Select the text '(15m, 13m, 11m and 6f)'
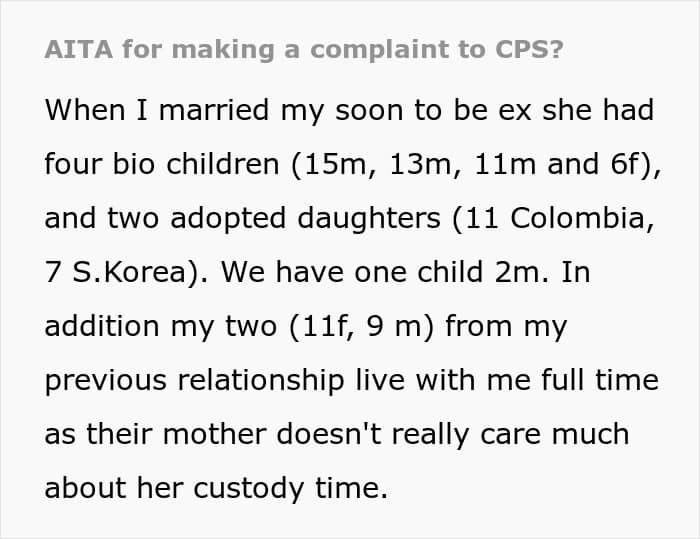The height and width of the screenshot is (539, 700). (475, 164)
